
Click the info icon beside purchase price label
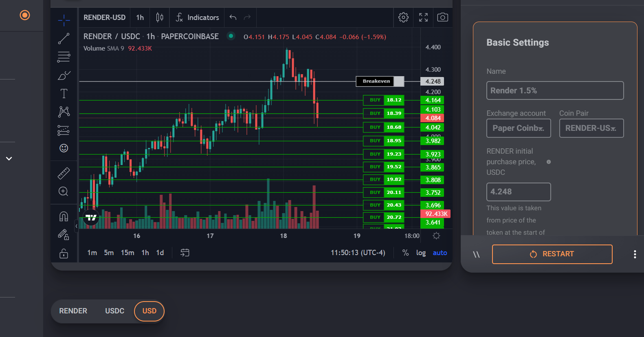[549, 162]
